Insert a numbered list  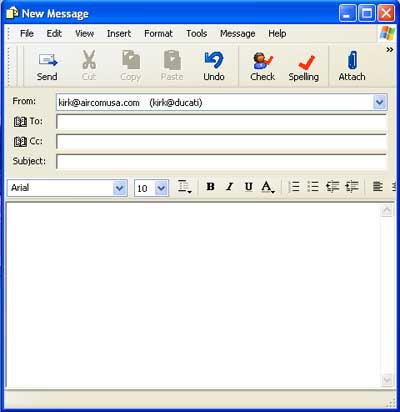point(294,187)
